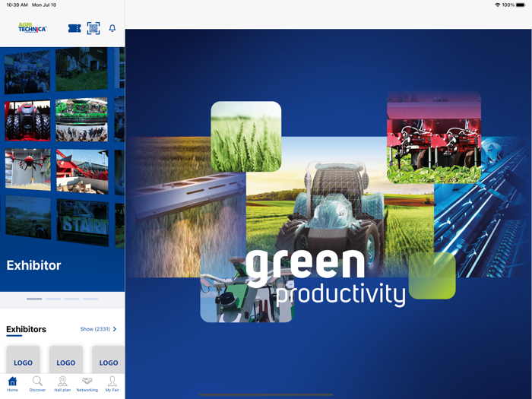Expand exhibitors list chevron

(115, 329)
